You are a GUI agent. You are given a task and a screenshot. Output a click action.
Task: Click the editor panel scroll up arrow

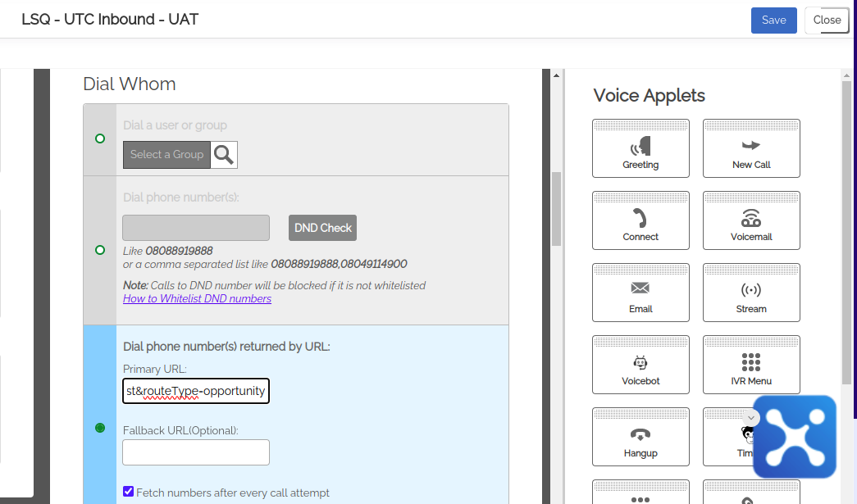coord(556,75)
